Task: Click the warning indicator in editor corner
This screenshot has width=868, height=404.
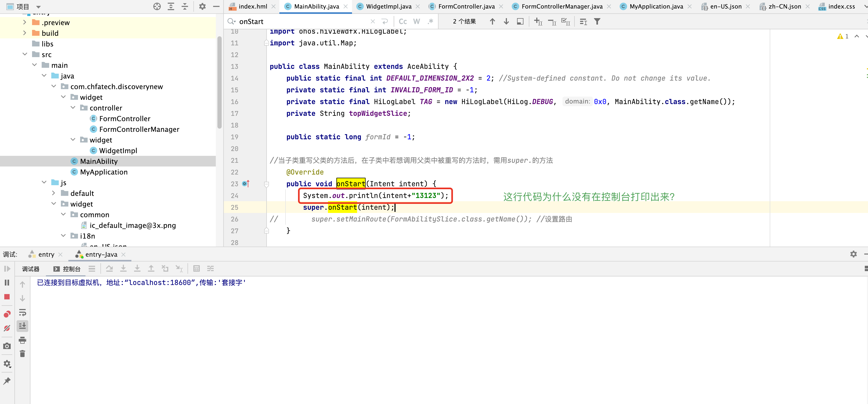Action: (843, 36)
